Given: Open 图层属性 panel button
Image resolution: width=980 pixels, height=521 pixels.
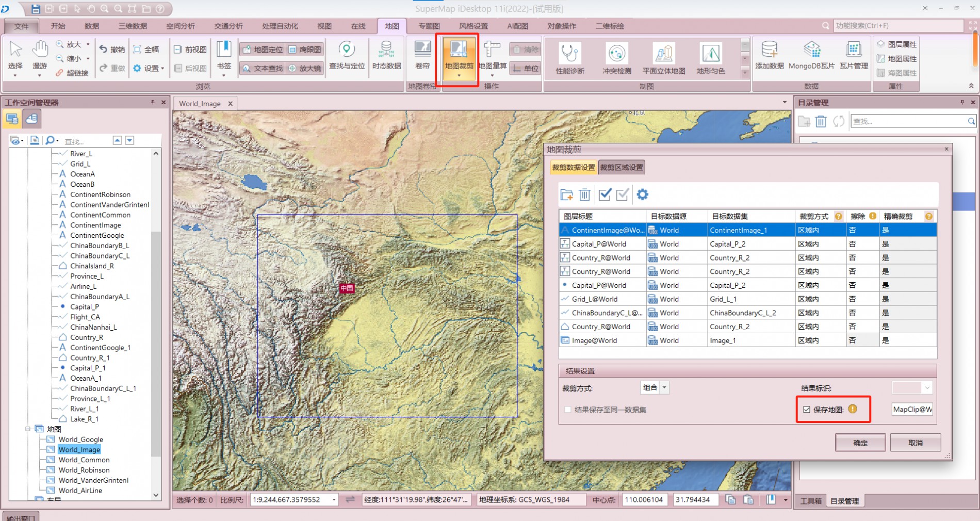Looking at the screenshot, I should coord(897,44).
